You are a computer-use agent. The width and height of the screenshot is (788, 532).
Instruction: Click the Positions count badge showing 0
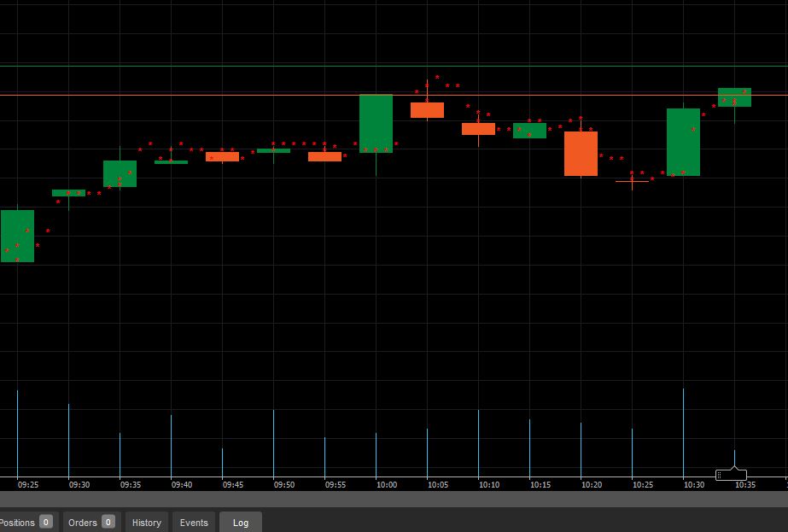click(46, 522)
